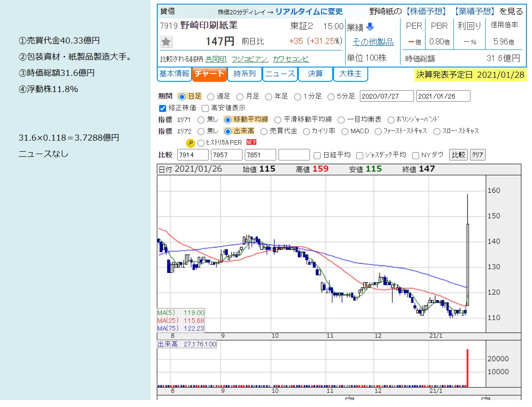Viewport: 532px width, 407px height.
Task: Enable the 高安値表示 checkbox
Action: 205,108
